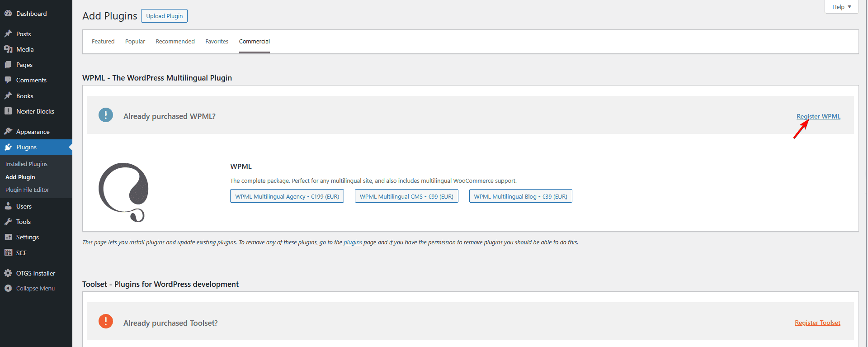The image size is (868, 347).
Task: Click 'The complete package' description text
Action: pos(373,181)
